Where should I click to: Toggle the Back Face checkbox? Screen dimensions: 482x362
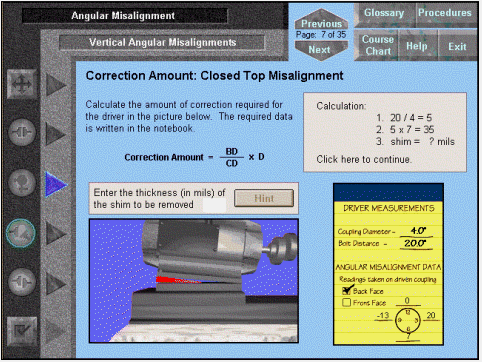pos(347,291)
